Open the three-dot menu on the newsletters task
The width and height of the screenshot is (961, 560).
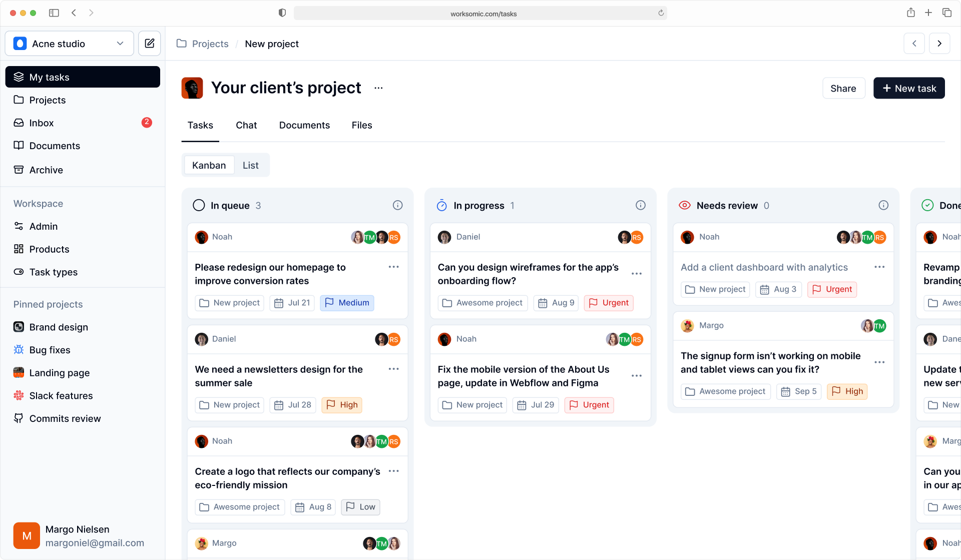393,369
